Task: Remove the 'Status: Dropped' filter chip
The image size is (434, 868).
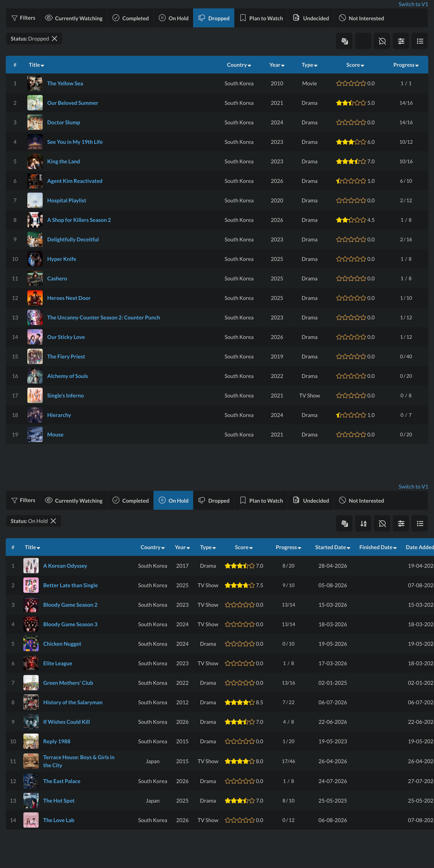Action: [x=55, y=39]
